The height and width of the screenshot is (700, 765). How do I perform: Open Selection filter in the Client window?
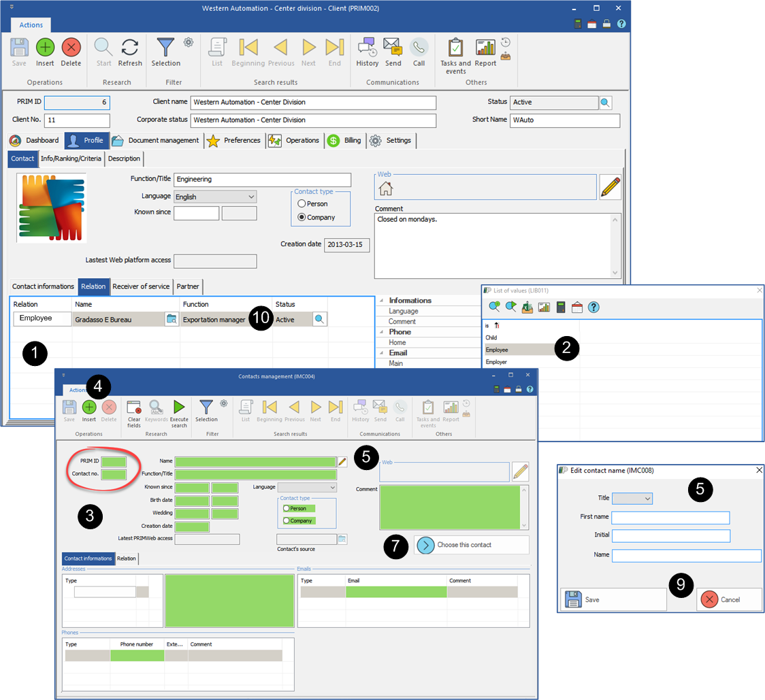point(165,52)
